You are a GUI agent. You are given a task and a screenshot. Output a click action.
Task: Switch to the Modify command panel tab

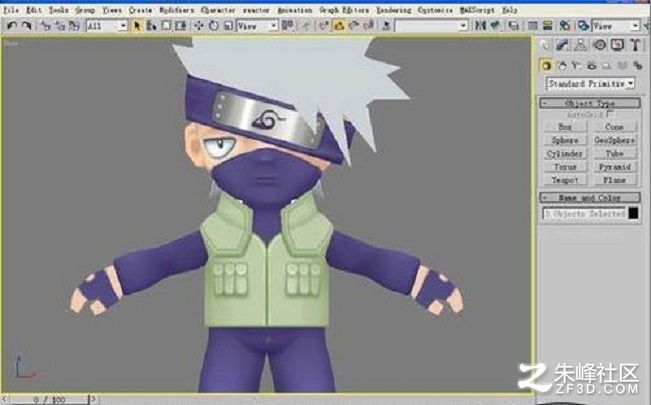click(562, 45)
